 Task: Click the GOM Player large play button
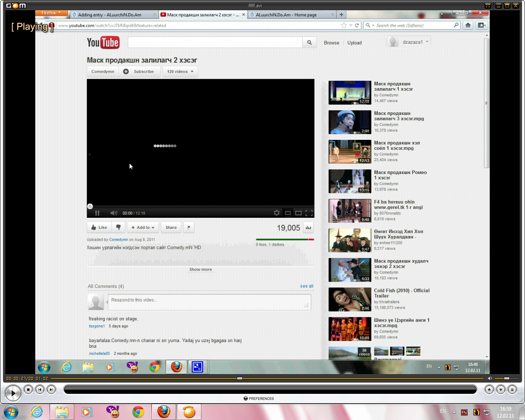point(13,393)
